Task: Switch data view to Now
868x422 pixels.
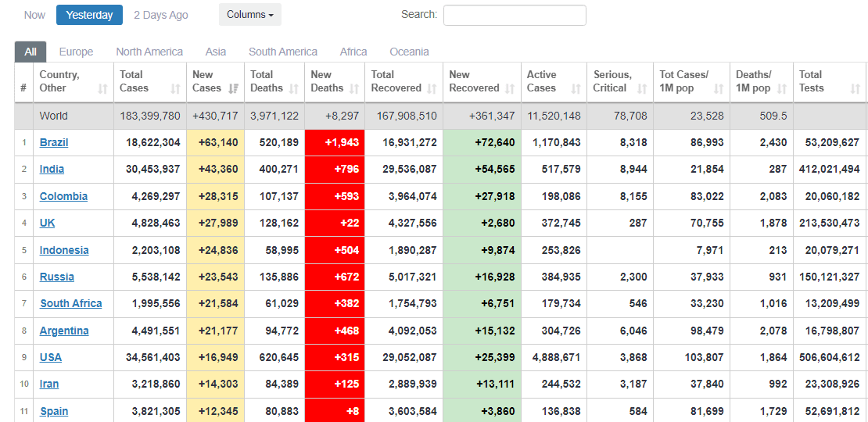Action: tap(34, 15)
